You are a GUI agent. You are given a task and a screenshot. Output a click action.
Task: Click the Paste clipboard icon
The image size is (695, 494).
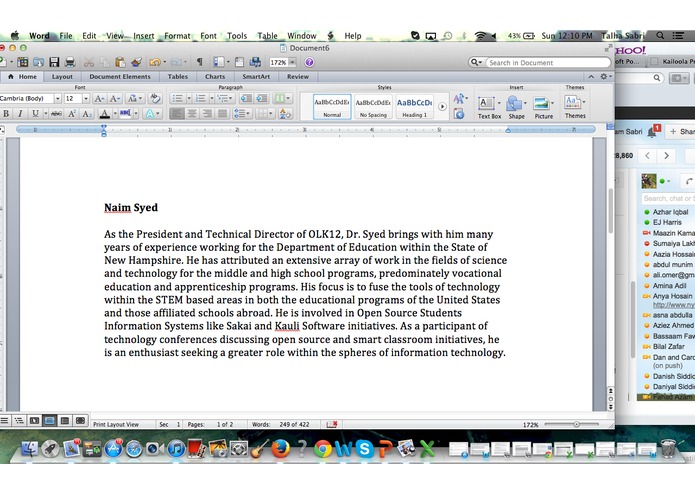[120, 62]
